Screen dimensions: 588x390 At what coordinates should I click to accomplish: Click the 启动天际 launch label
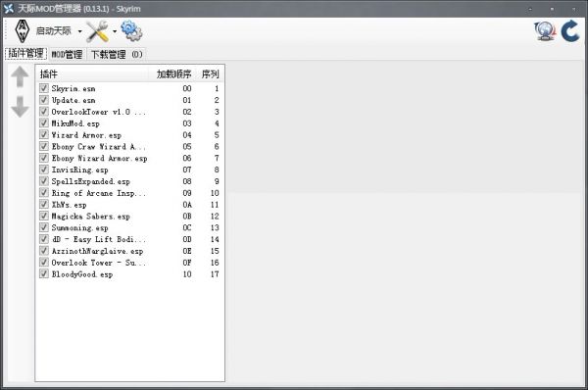[x=53, y=30]
